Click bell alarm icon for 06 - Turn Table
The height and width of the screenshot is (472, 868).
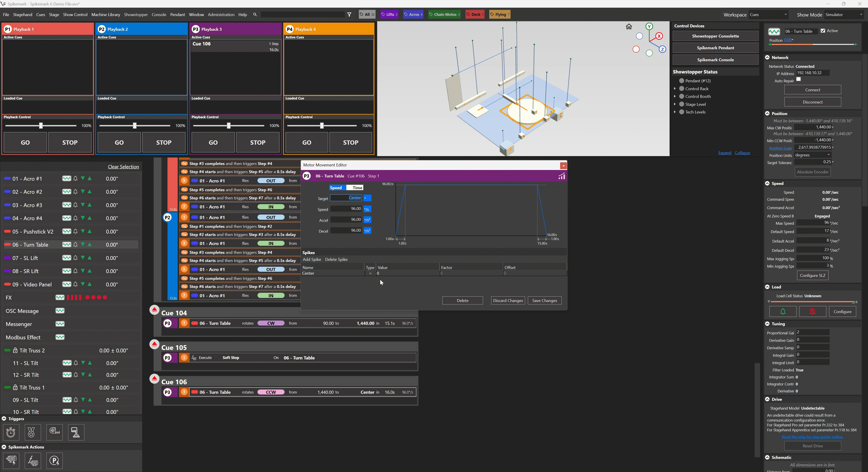click(75, 245)
